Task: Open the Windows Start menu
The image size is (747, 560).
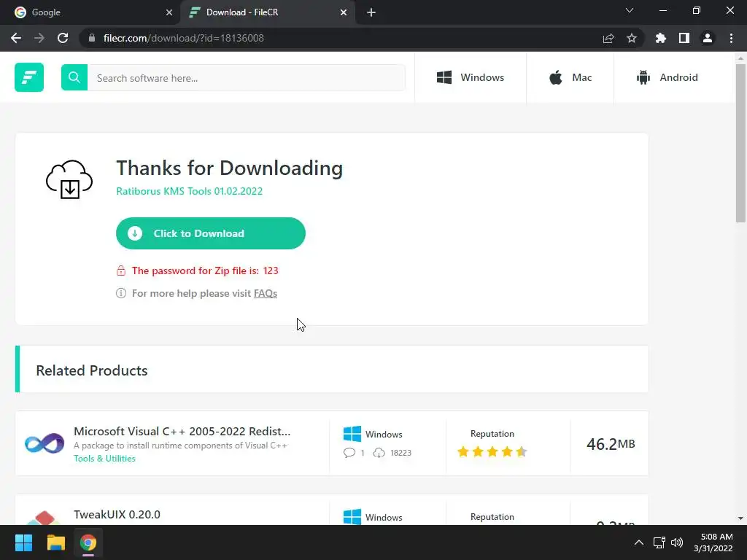Action: click(x=23, y=542)
